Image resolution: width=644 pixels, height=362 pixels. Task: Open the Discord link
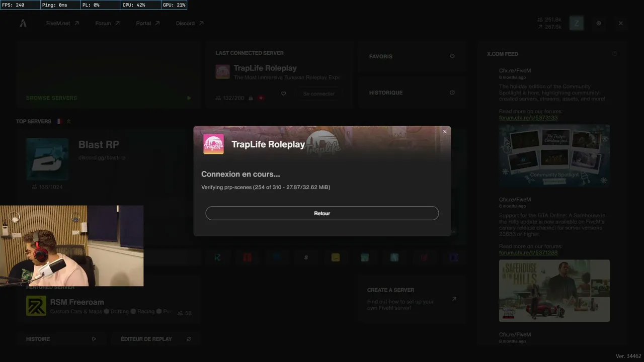[x=190, y=23]
